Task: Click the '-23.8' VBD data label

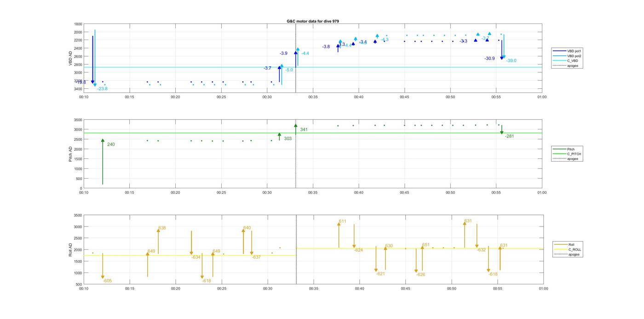Action: [x=102, y=88]
